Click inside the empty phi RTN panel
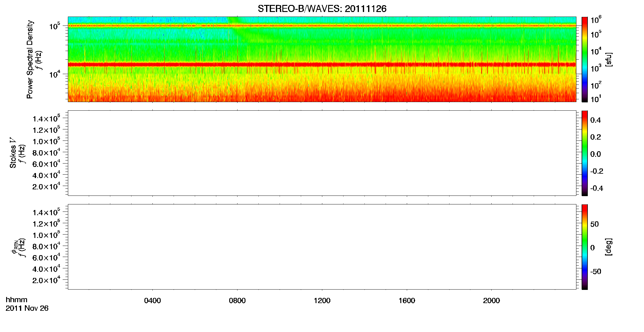Screen dimensions: 644x332 point(322,247)
